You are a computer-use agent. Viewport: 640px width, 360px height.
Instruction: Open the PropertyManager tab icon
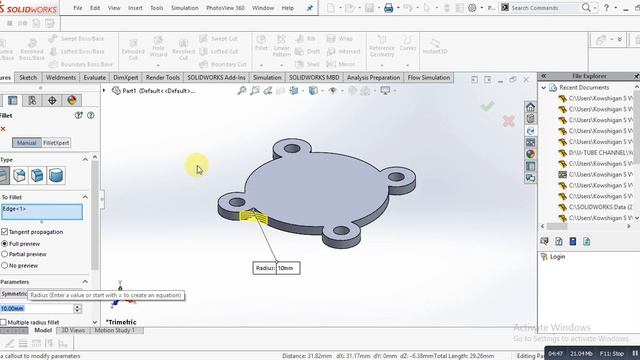coord(13,100)
